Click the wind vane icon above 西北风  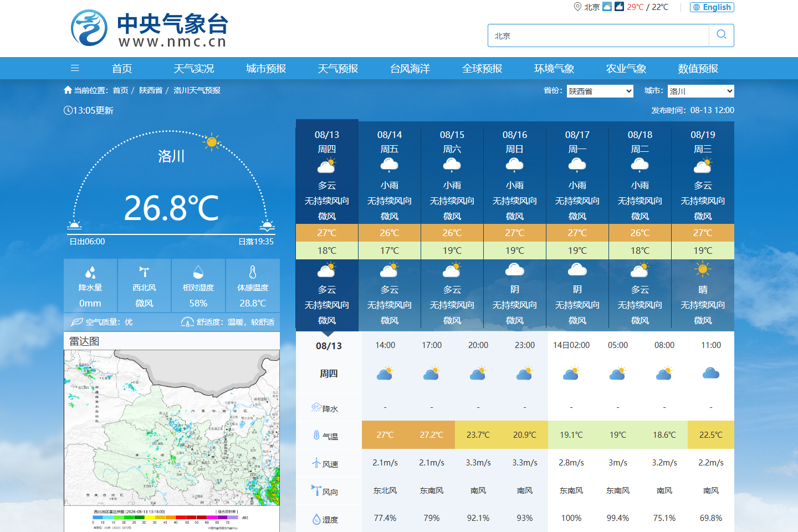(144, 272)
